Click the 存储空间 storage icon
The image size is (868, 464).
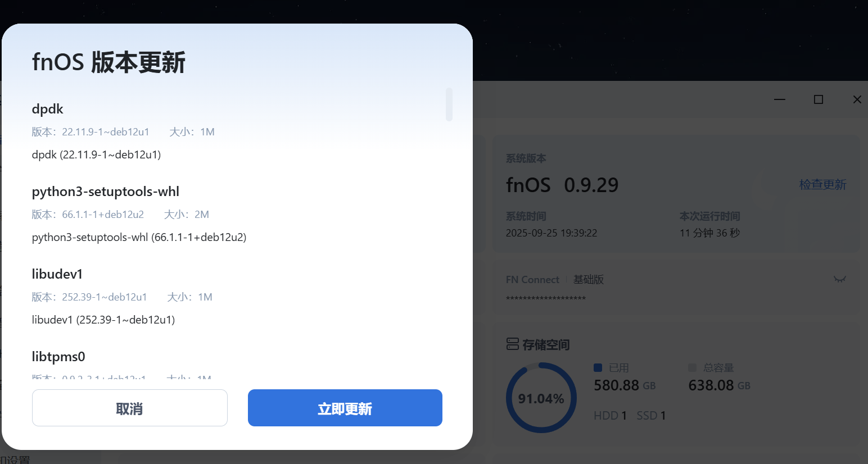(512, 344)
